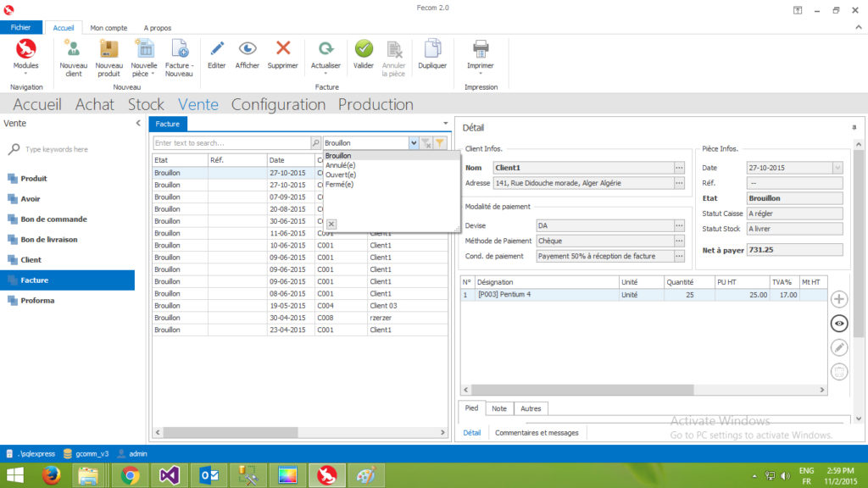Open Proforma in the sidebar
Screen dimensions: 868x488
[x=68, y=301]
